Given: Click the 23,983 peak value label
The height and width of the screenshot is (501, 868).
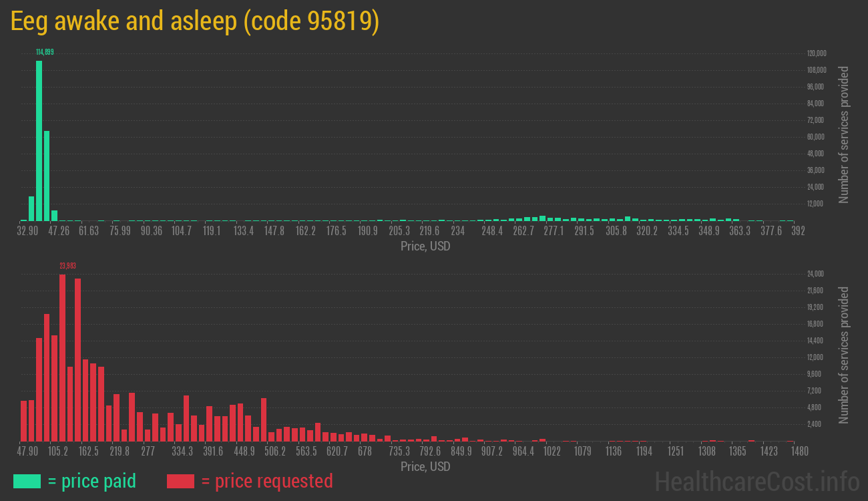Looking at the screenshot, I should point(67,265).
